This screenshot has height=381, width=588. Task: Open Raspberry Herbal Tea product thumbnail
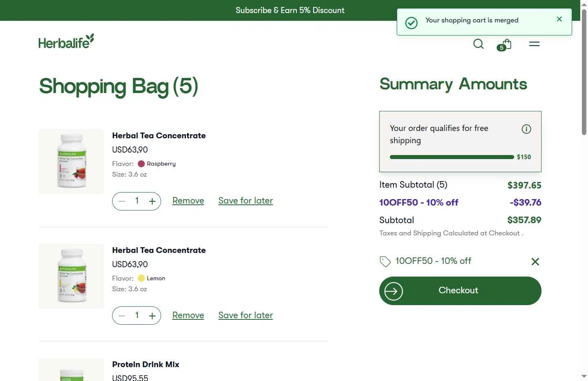click(x=71, y=162)
